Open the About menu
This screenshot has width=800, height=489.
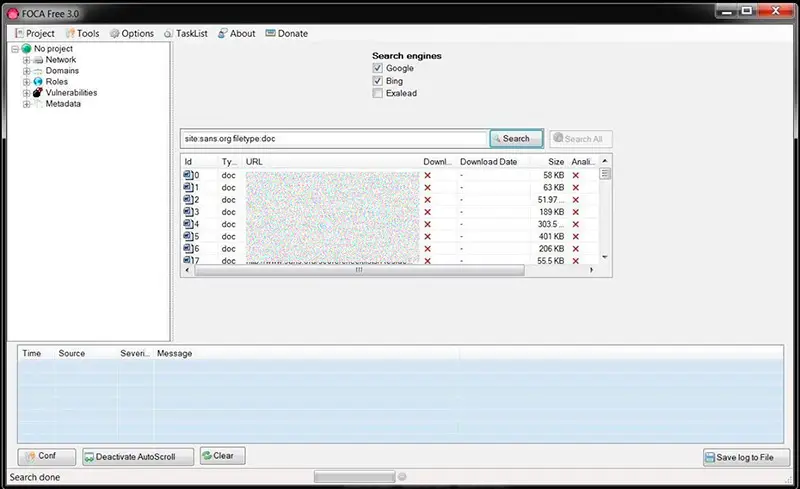point(236,34)
